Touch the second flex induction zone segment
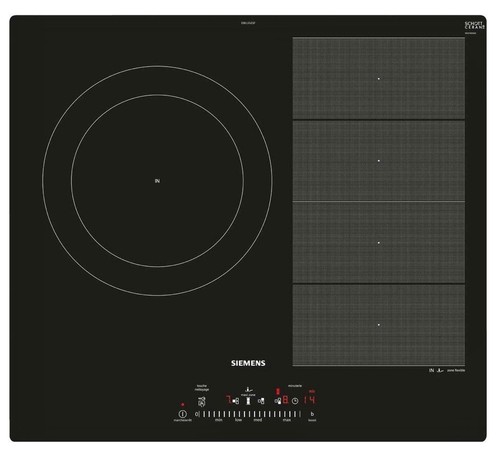Viewport: 500px width, 458px height. 379,160
